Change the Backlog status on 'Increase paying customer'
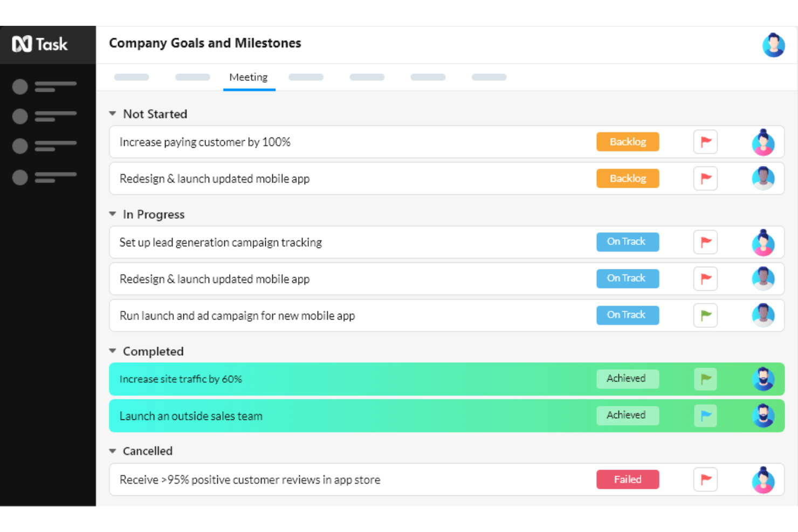Viewport: 798px width, 532px height. tap(628, 142)
